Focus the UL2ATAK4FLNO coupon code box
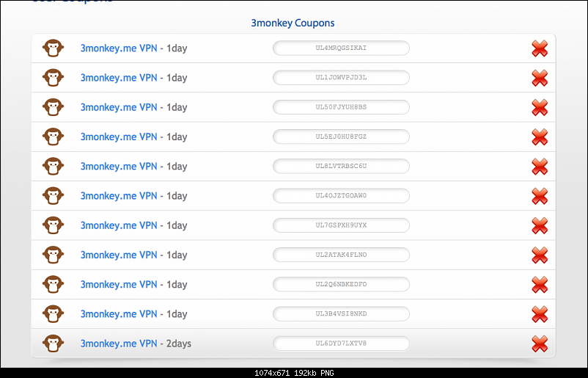The height and width of the screenshot is (378, 588). point(341,255)
